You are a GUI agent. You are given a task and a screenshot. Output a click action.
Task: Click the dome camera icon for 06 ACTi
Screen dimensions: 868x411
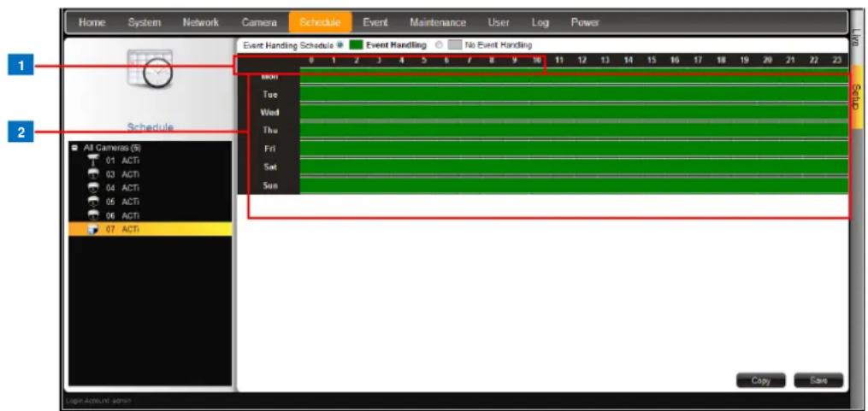coord(93,215)
